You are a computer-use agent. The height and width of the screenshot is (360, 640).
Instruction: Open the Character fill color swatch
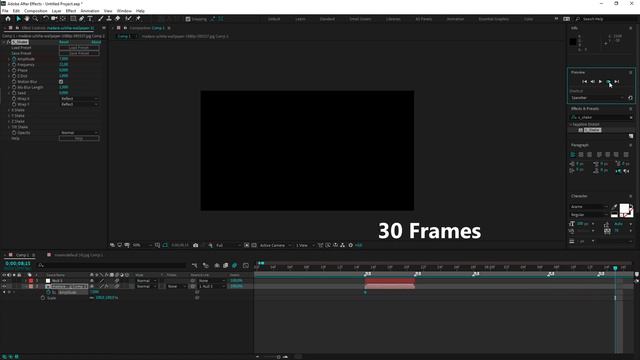(624, 209)
